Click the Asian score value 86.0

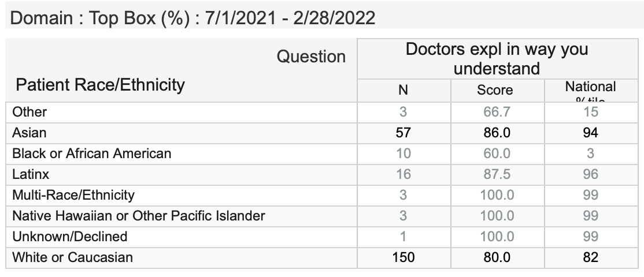497,132
